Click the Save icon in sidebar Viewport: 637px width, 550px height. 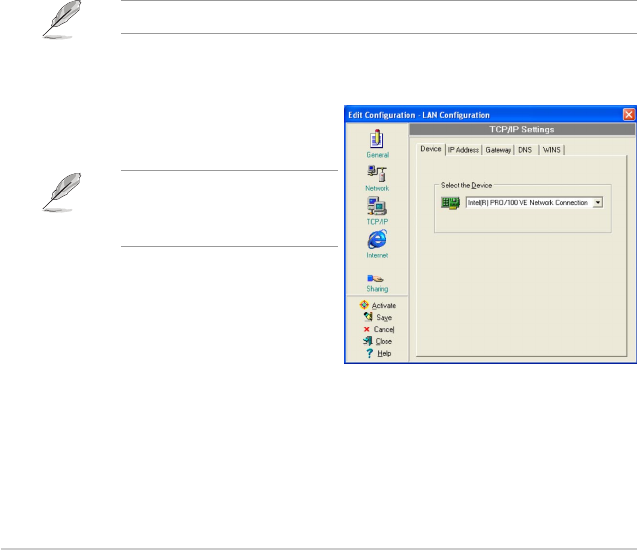click(x=368, y=316)
